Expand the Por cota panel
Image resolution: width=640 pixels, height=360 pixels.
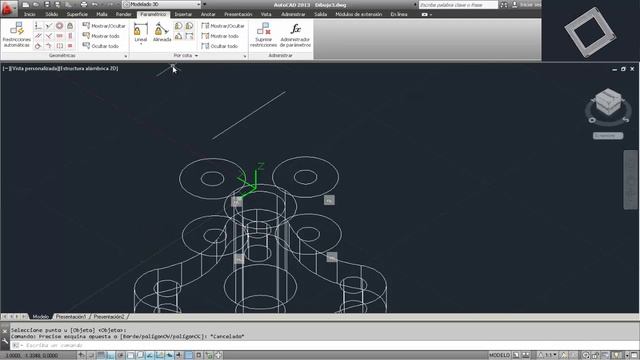(186, 56)
